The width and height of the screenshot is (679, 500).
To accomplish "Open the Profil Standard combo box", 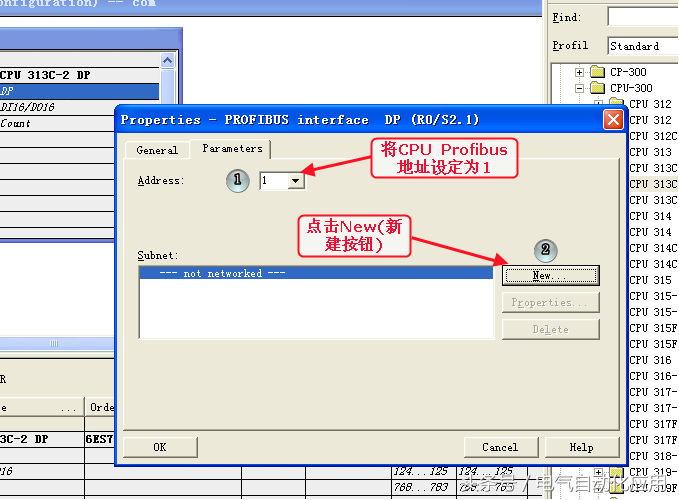I will (x=642, y=46).
